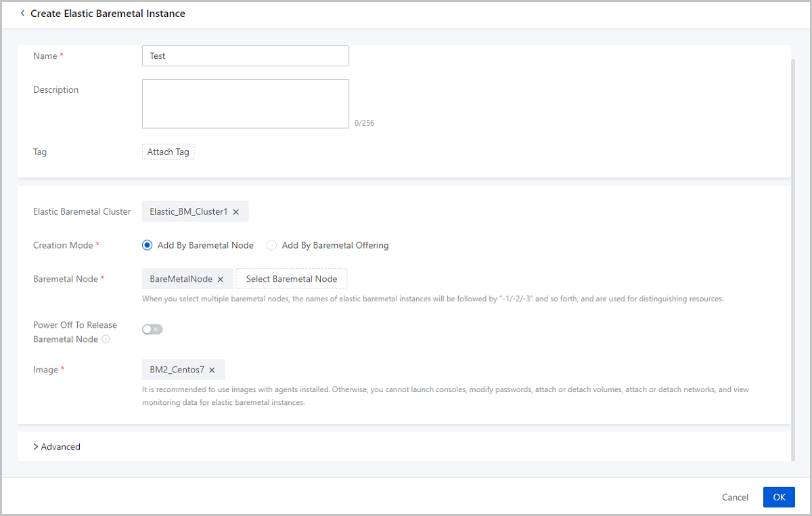Click Select Baremetal Node button
The height and width of the screenshot is (516, 812).
click(291, 279)
